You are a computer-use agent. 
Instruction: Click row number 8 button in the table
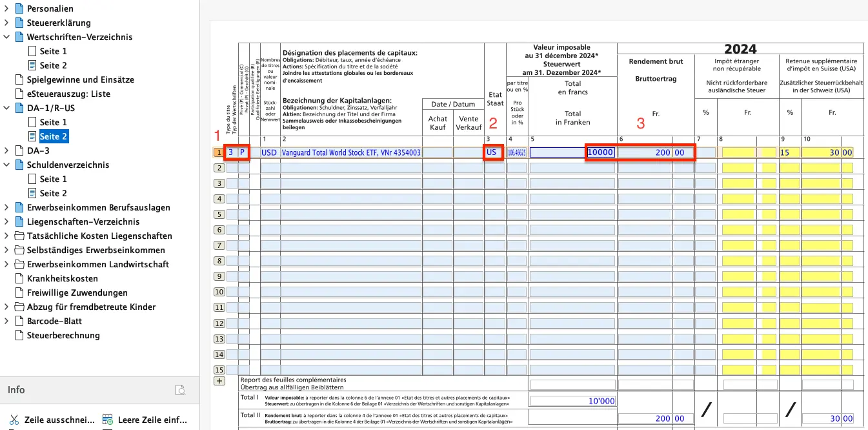coord(219,261)
